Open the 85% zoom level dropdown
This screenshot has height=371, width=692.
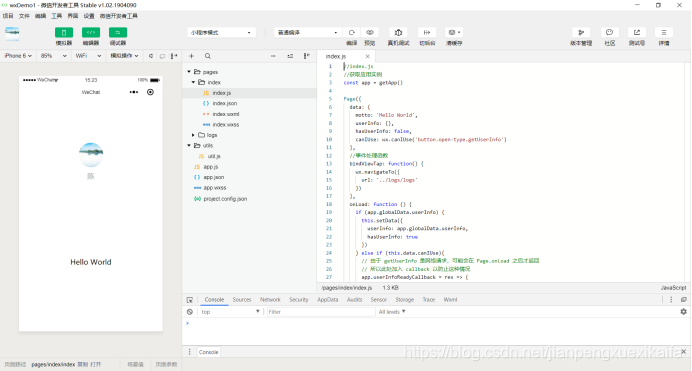[x=53, y=56]
